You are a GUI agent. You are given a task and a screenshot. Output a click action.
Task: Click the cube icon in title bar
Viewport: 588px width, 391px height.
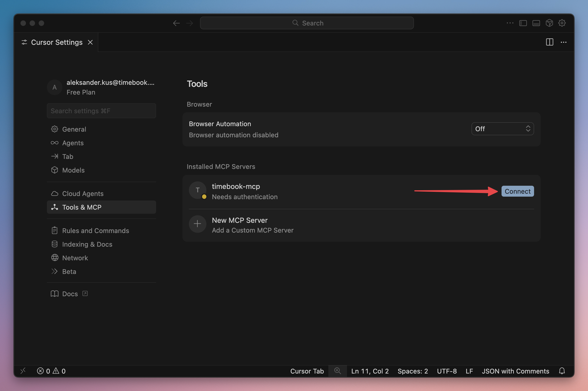[549, 23]
